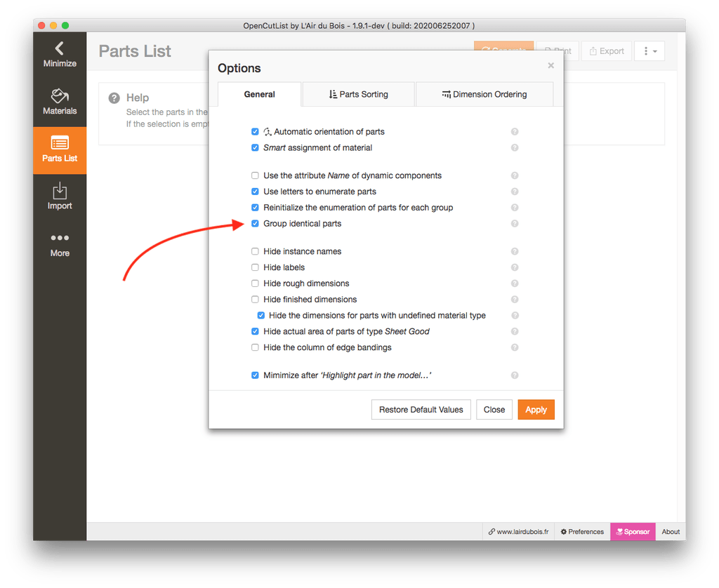Click the pink Sponsor button
719x588 pixels.
(x=633, y=532)
